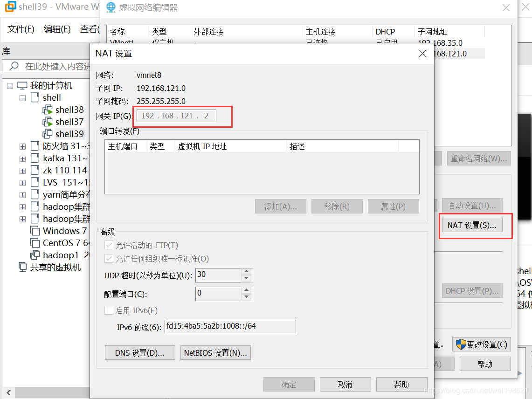Expand the kafka folder node
The height and width of the screenshot is (399, 532).
click(x=22, y=159)
